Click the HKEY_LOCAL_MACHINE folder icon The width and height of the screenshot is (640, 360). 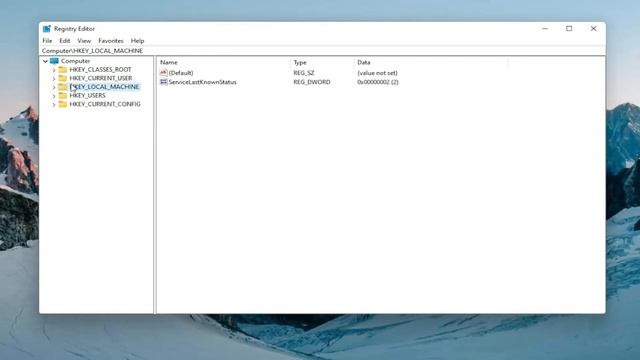tap(62, 87)
